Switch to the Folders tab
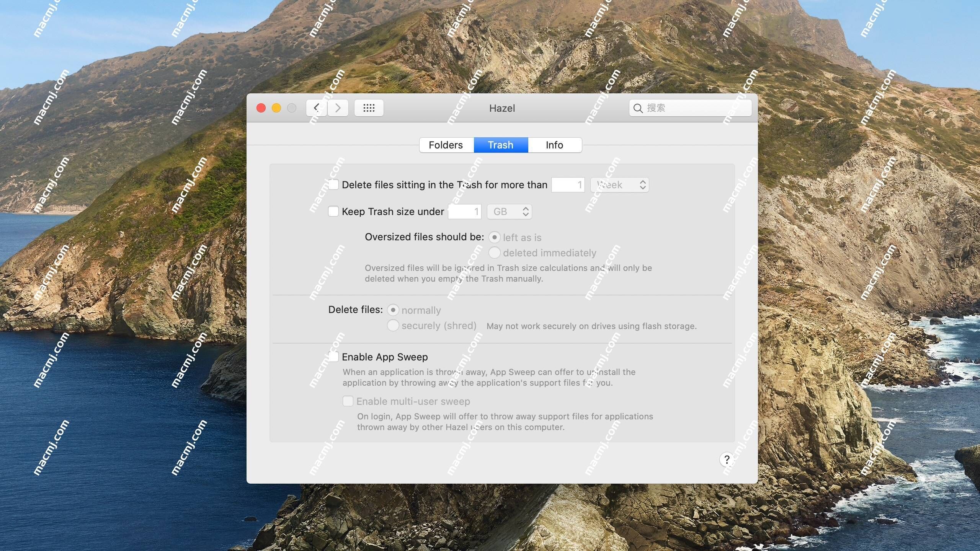 446,145
